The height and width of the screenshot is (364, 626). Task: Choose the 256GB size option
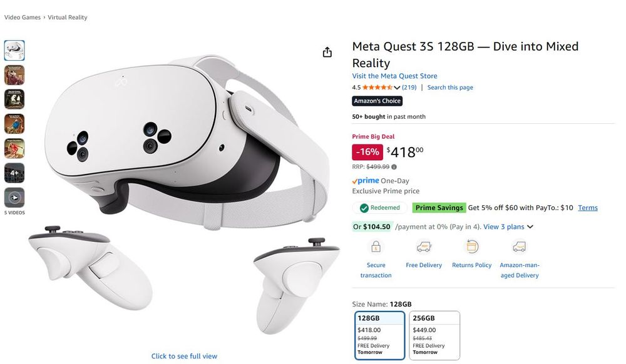click(x=435, y=336)
